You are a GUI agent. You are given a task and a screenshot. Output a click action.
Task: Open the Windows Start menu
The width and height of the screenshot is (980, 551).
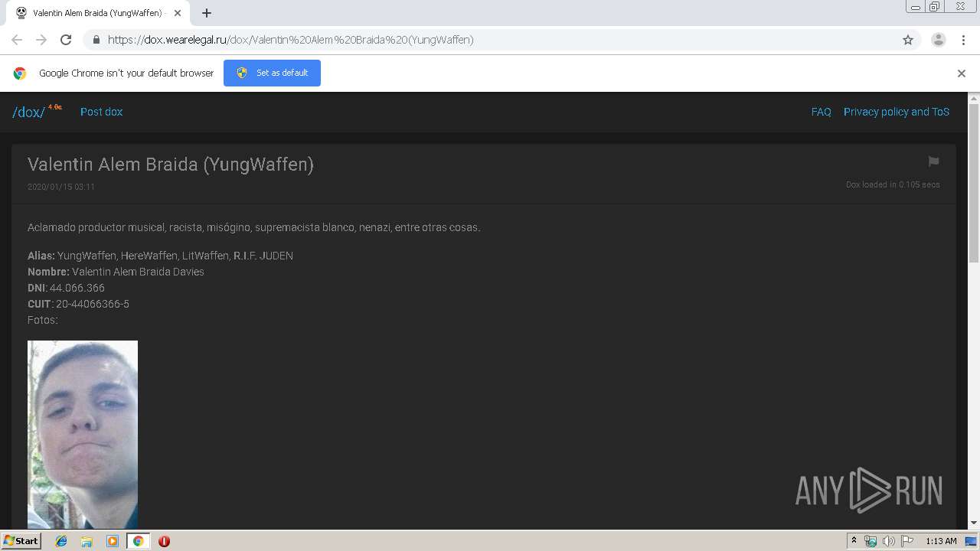21,540
